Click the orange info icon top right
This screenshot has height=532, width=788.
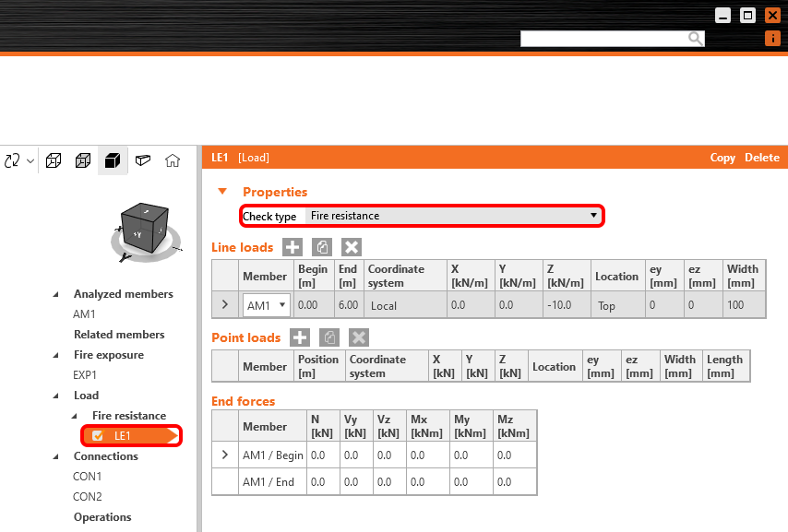pos(773,38)
